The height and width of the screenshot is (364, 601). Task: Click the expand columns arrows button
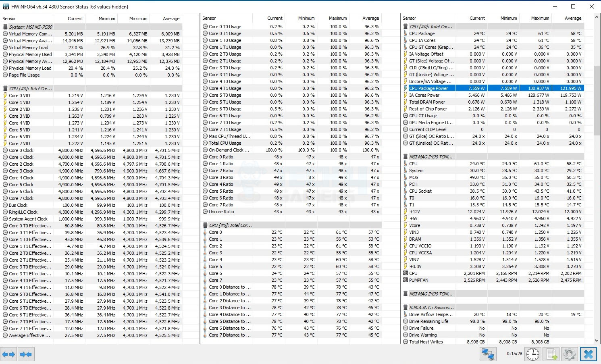point(8,355)
